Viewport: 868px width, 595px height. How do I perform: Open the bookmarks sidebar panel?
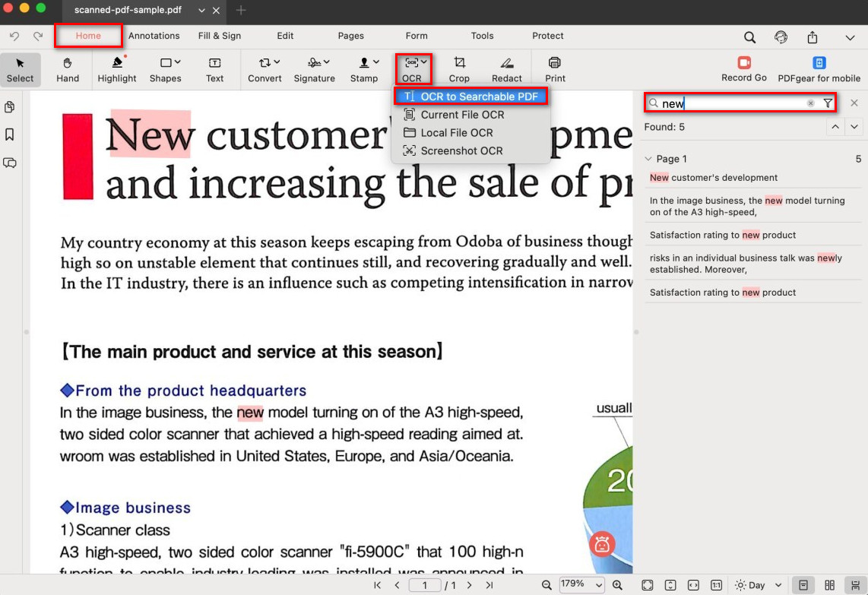10,135
